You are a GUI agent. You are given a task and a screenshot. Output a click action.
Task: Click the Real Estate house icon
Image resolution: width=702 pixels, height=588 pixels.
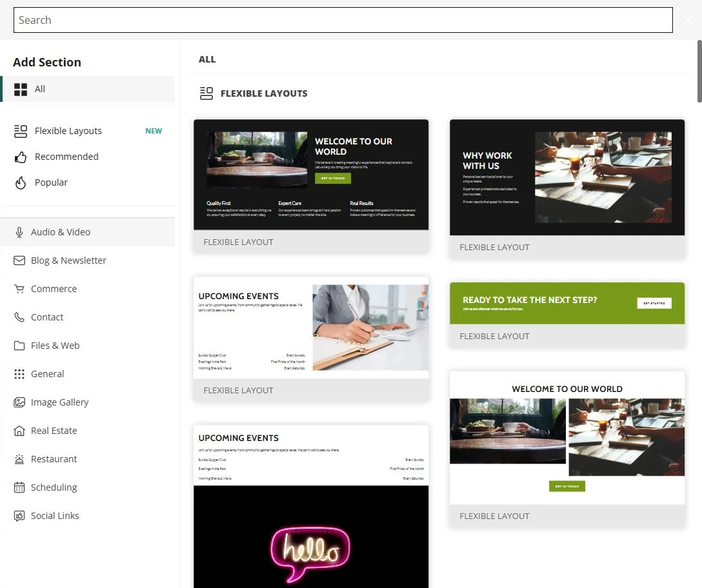click(19, 431)
